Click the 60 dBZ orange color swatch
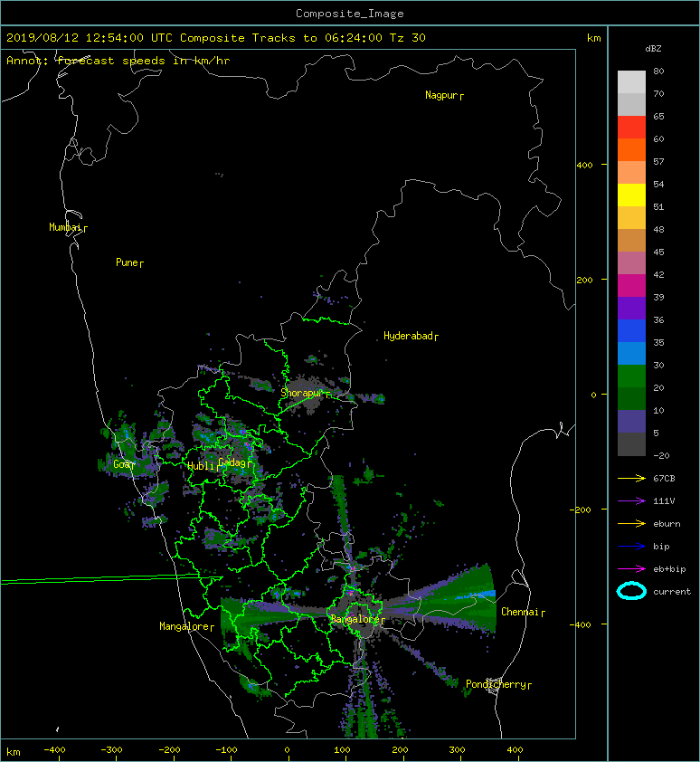This screenshot has height=762, width=700. click(x=631, y=149)
